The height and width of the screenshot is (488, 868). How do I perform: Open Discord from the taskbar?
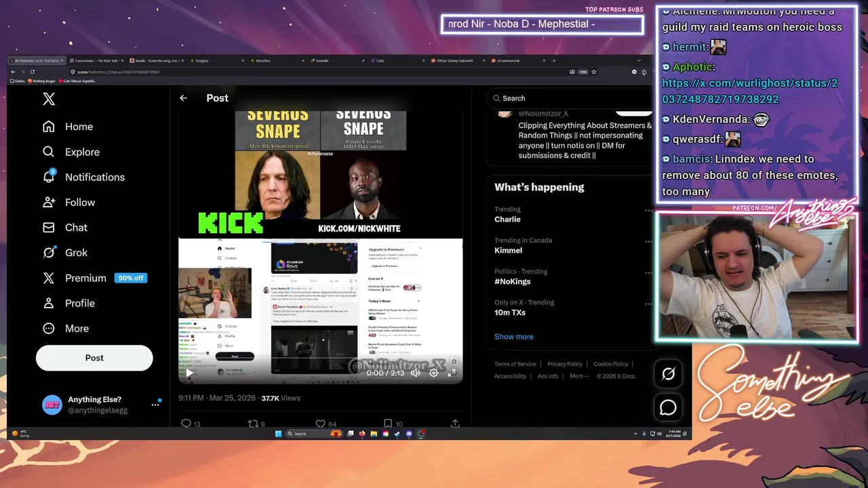tap(409, 434)
